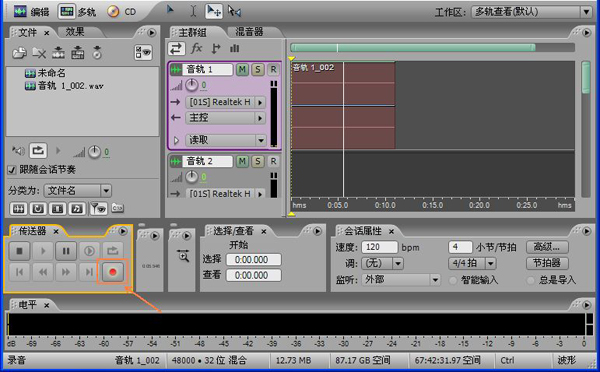Toggle show MIDI files filter icon
The height and width of the screenshot is (372, 600).
77,209
